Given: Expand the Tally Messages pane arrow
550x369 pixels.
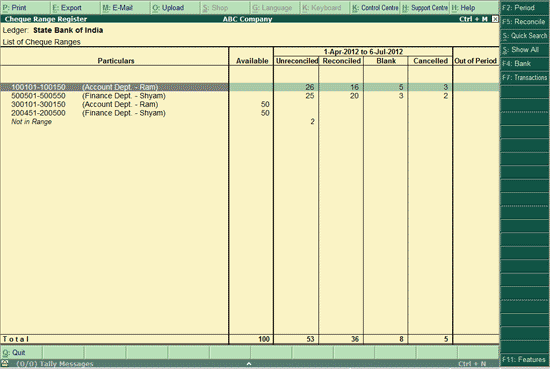Looking at the screenshot, I should (x=249, y=364).
